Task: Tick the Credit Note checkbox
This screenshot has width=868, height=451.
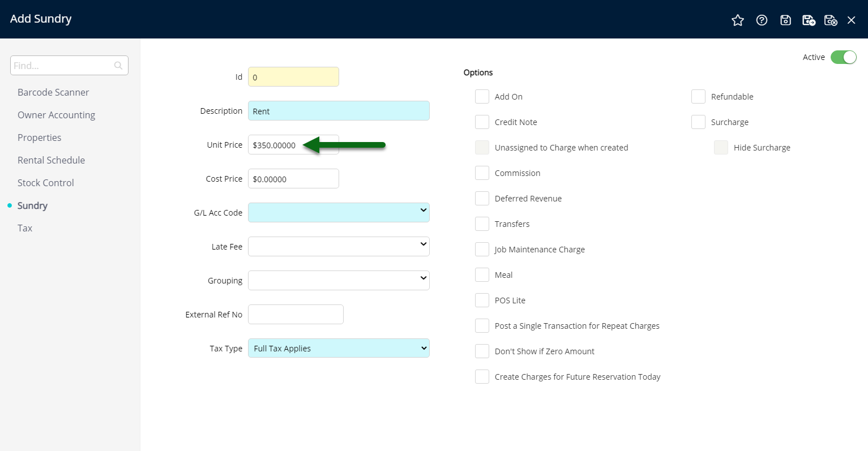Action: click(x=482, y=122)
